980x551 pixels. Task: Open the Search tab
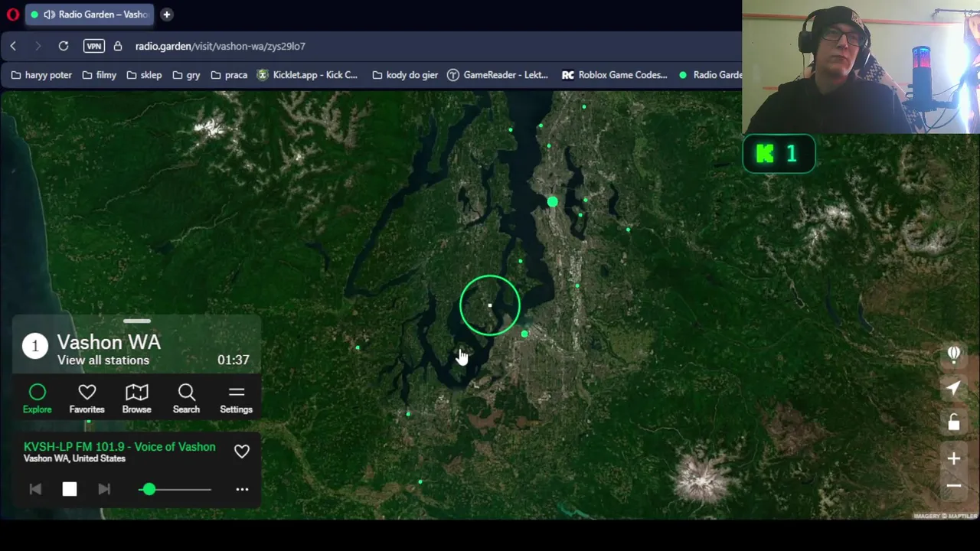pyautogui.click(x=186, y=399)
